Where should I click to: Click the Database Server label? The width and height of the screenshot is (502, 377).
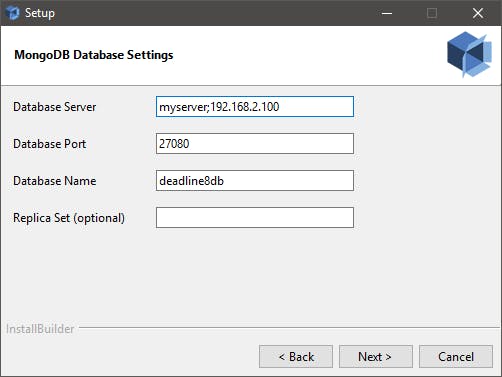point(55,107)
